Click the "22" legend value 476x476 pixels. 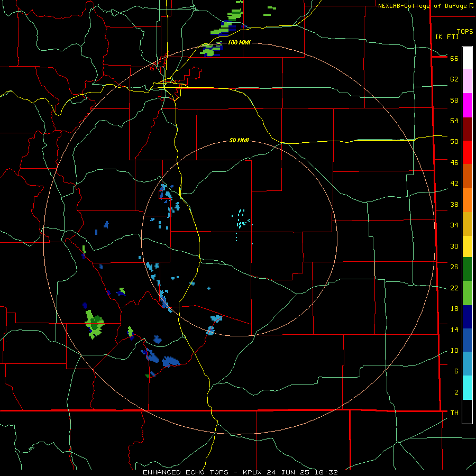454,288
